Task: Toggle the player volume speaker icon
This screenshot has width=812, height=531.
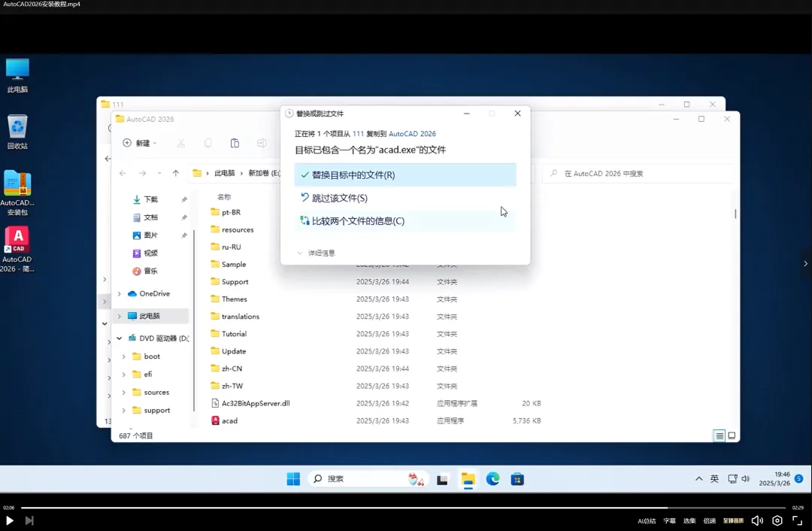Action: click(x=757, y=520)
